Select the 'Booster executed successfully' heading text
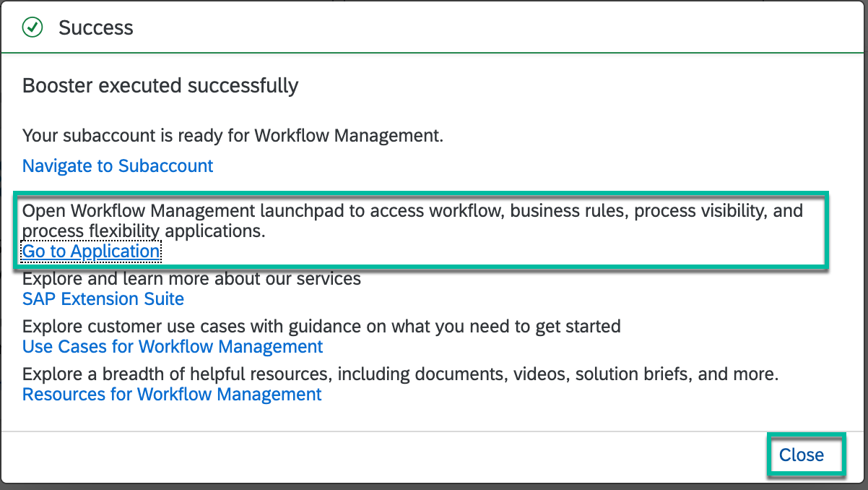Screen dimensions: 868x490 (x=160, y=86)
